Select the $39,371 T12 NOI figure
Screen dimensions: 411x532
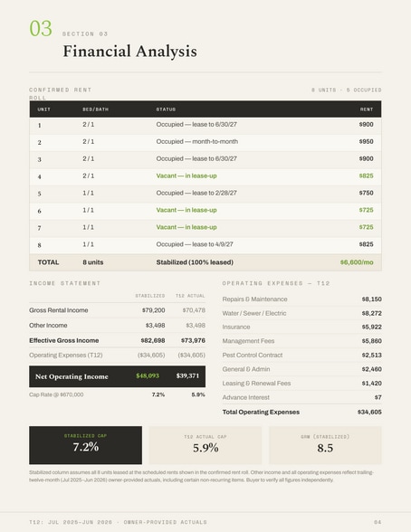(x=187, y=376)
